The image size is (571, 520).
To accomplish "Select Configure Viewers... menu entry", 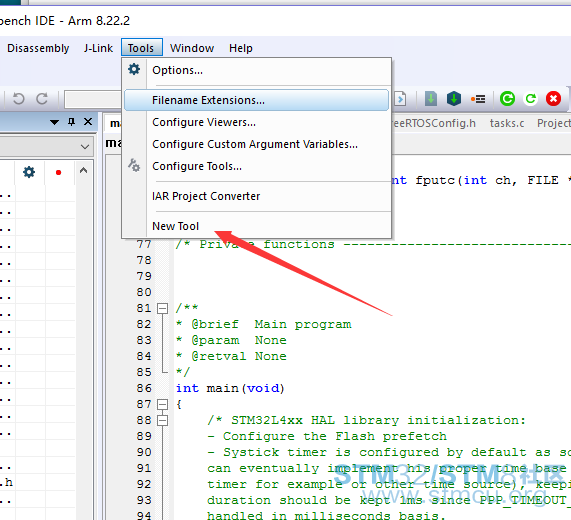I will point(256,122).
